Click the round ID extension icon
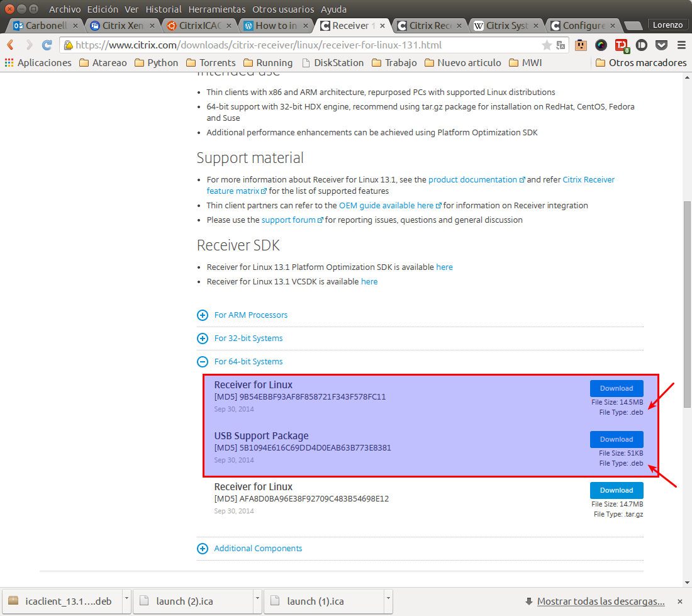Screen dimensions: 692x616 641,45
